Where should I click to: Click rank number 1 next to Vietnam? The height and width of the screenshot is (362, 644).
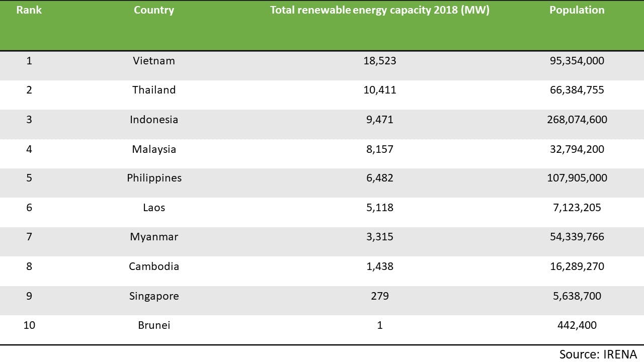click(29, 60)
